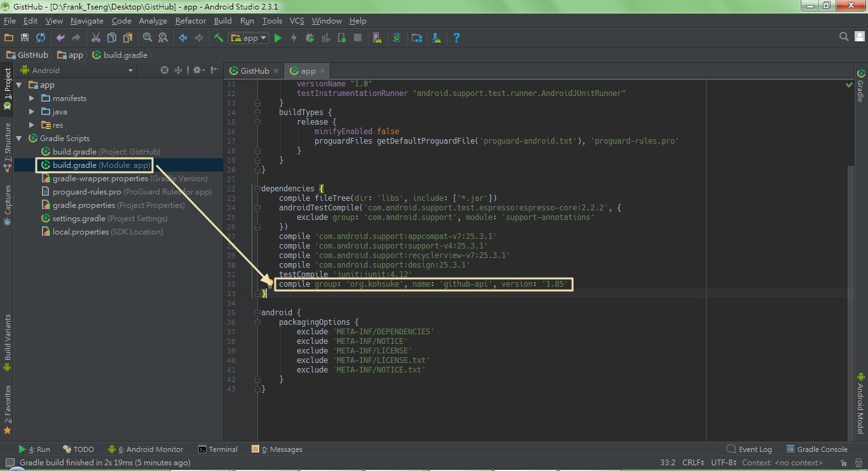Screen dimensions: 868x471
Task: Click the Sync Project with Gradle icon
Action: 397,38
